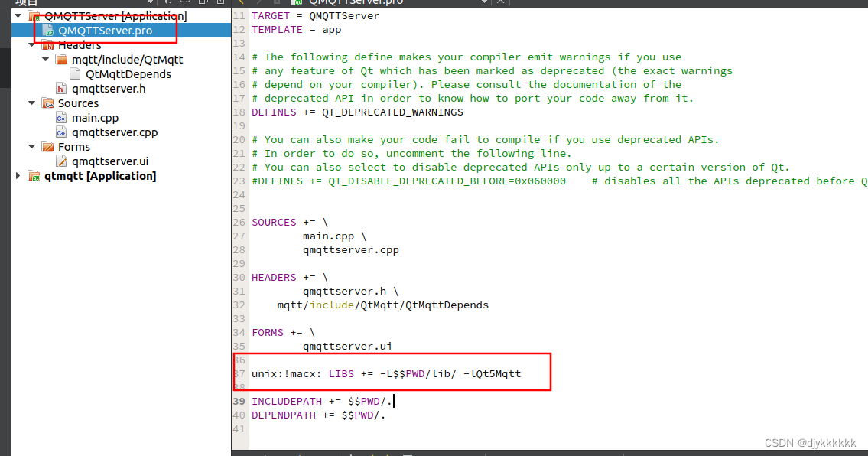Click the '#DEFINES += QT_DISABLE_DEPRECATED_BEFORE' line
868x456 pixels.
559,181
